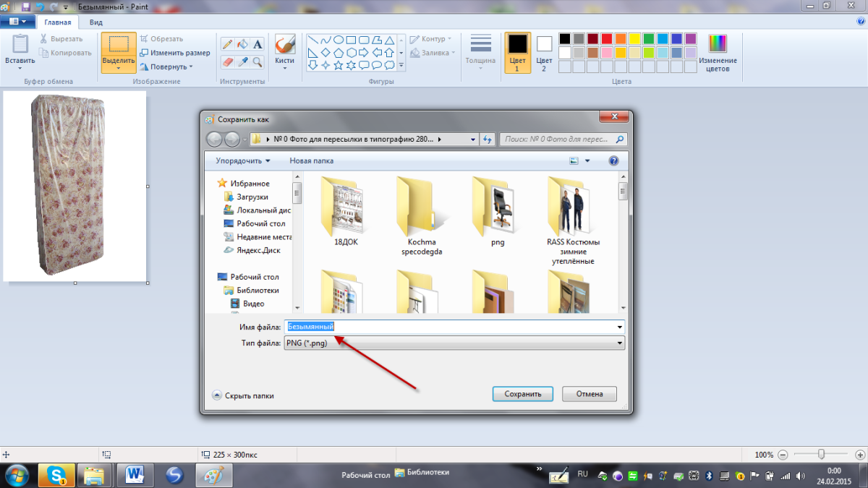Image resolution: width=868 pixels, height=488 pixels.
Task: Select Цвет 1 color box
Action: [x=517, y=52]
